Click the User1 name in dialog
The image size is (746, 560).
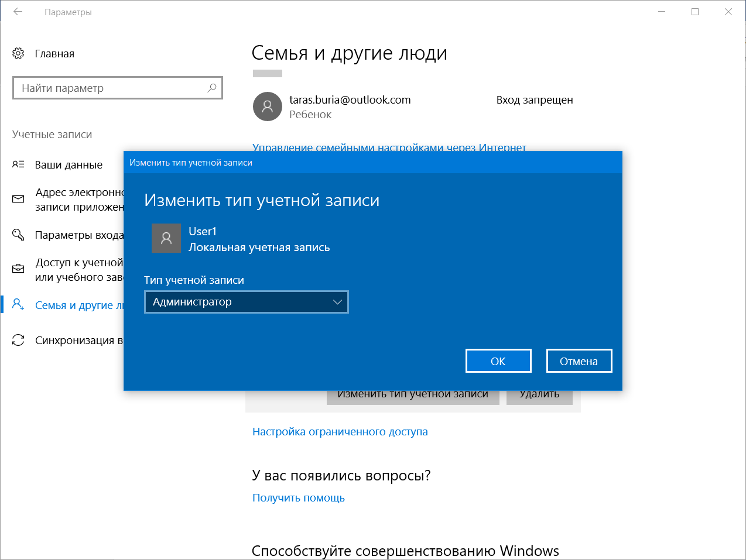[x=203, y=231]
